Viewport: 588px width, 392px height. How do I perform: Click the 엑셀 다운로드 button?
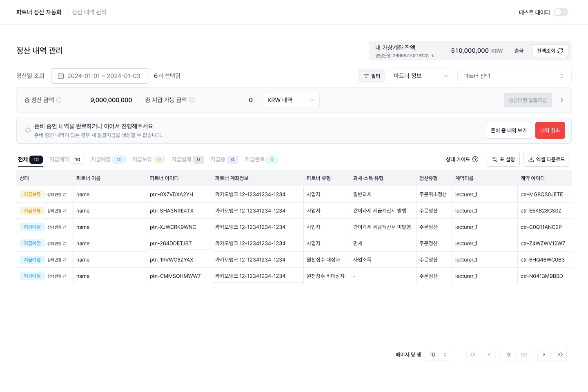click(546, 160)
